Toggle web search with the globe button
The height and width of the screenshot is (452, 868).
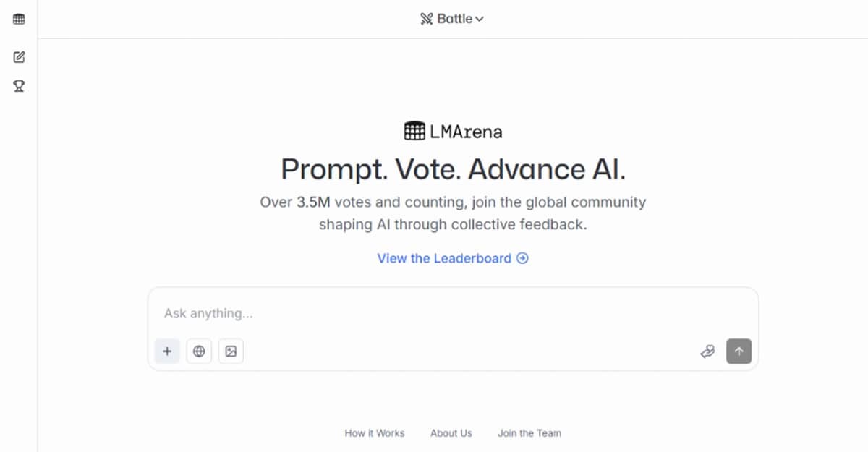coord(199,351)
